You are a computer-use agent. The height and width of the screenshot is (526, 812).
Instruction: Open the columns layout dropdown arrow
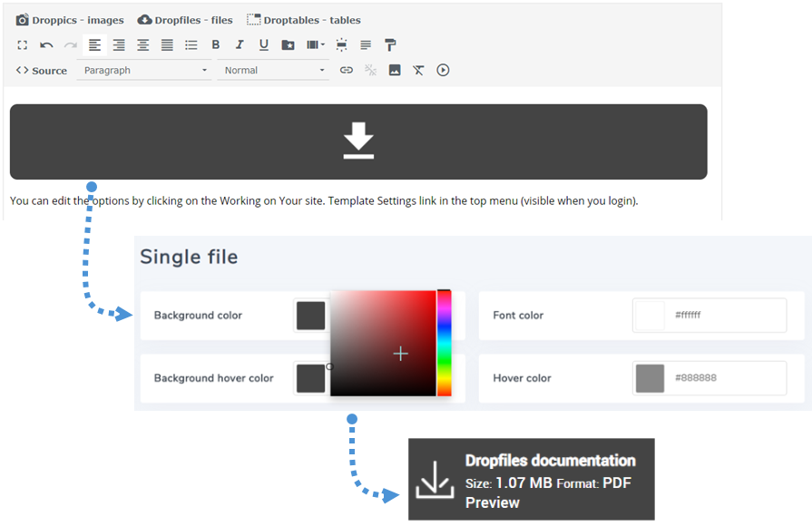(323, 45)
